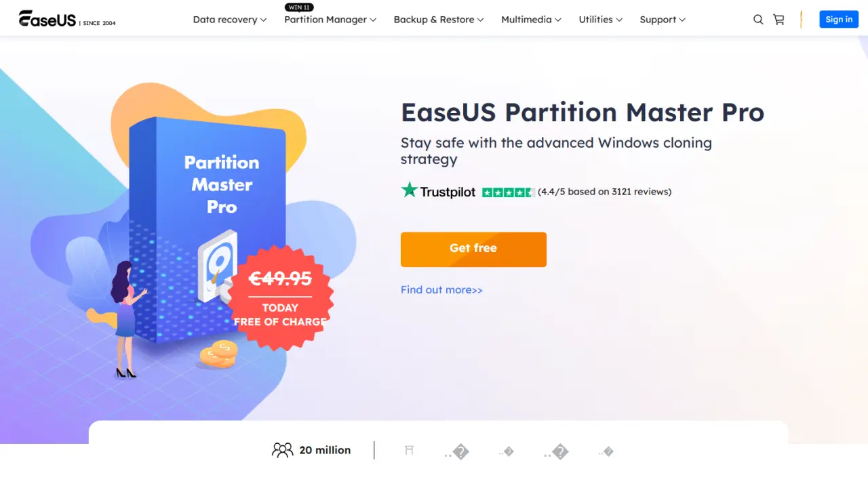Expand the Backup & Restore dropdown

pyautogui.click(x=439, y=20)
